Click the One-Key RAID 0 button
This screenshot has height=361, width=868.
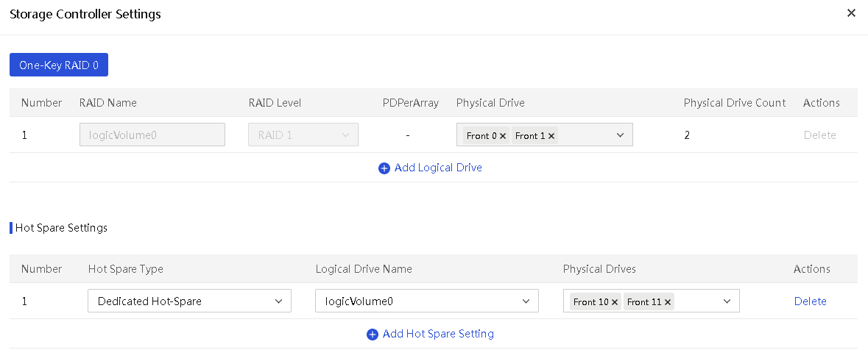pyautogui.click(x=59, y=65)
